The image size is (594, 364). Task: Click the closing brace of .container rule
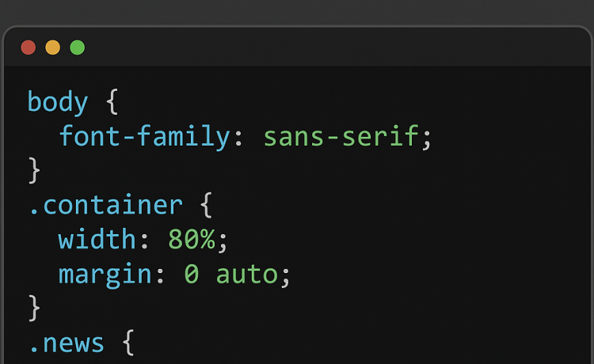coord(34,308)
